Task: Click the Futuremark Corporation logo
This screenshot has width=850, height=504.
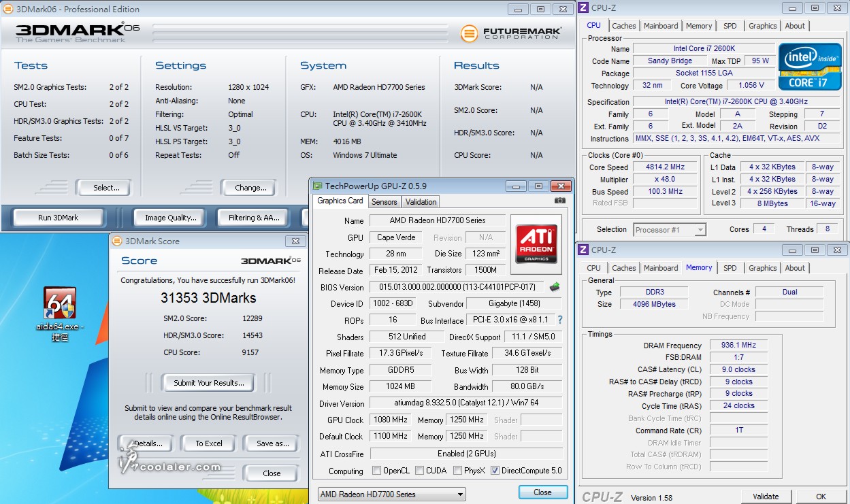Action: 511,33
